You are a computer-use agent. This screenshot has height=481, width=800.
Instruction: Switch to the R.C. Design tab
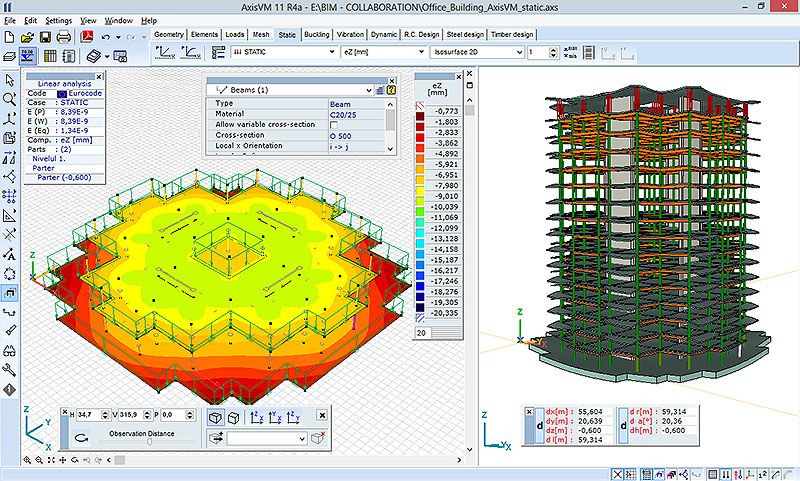pyautogui.click(x=421, y=34)
